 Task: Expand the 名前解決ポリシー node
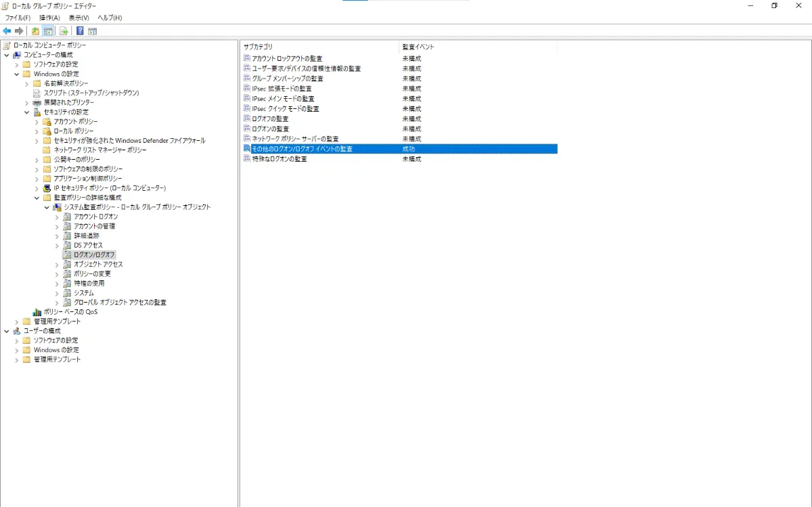27,83
